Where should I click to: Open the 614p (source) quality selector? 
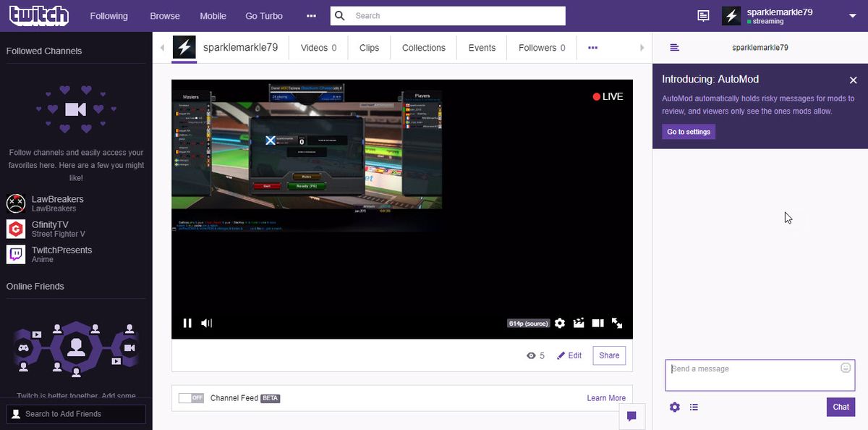(529, 324)
